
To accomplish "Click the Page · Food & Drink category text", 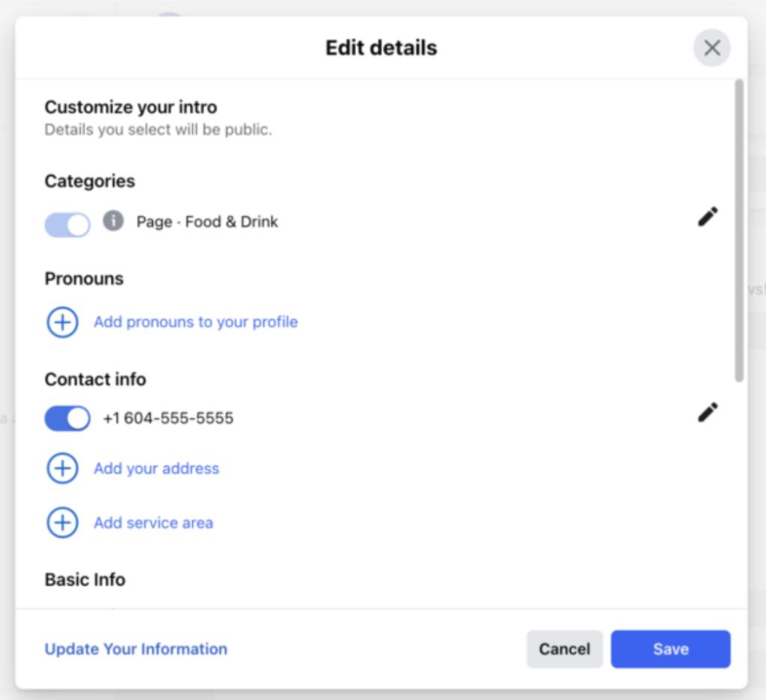I will tap(207, 222).
